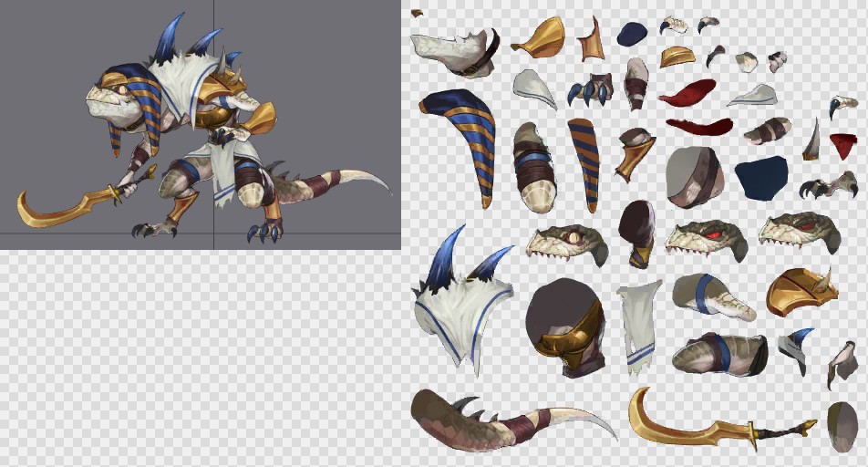This screenshot has height=467, width=868.
Task: Pick the foot with four blue claws
Action: pos(591,89)
